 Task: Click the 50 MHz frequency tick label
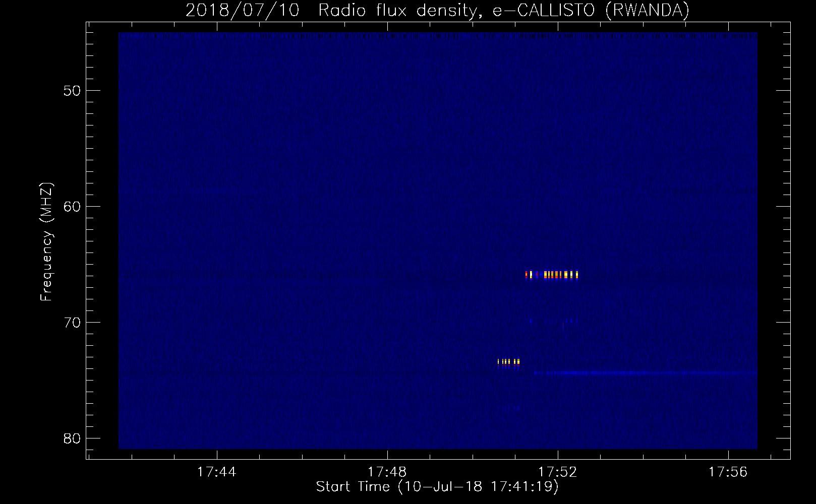click(73, 91)
